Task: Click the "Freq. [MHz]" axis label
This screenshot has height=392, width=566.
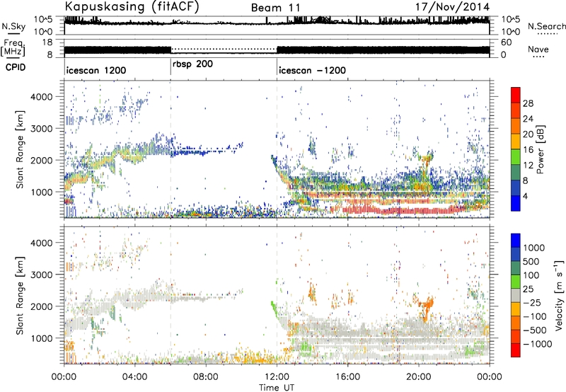Action: coord(13,47)
